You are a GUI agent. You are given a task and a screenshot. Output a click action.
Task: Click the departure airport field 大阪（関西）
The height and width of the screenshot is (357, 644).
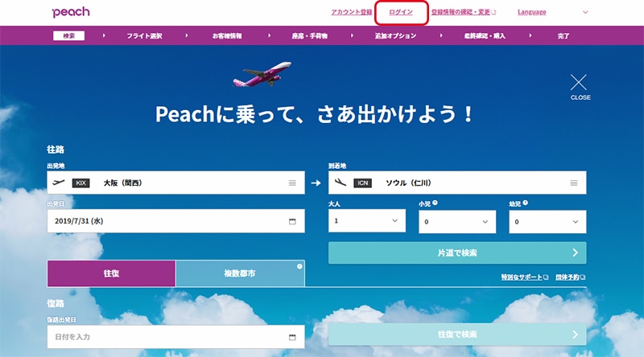175,183
